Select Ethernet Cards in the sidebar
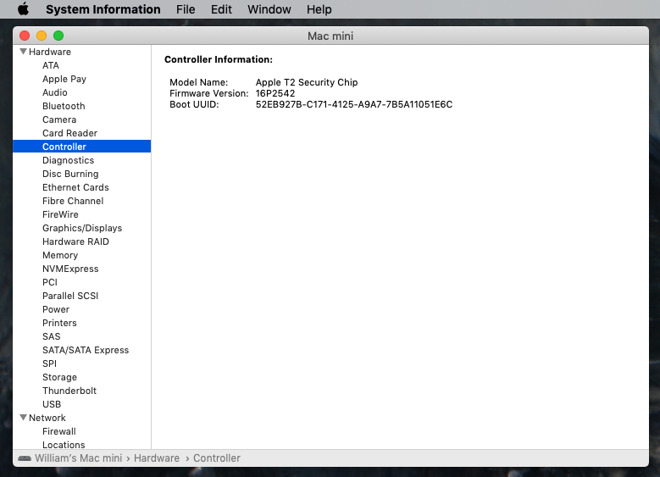The image size is (660, 477). point(76,187)
